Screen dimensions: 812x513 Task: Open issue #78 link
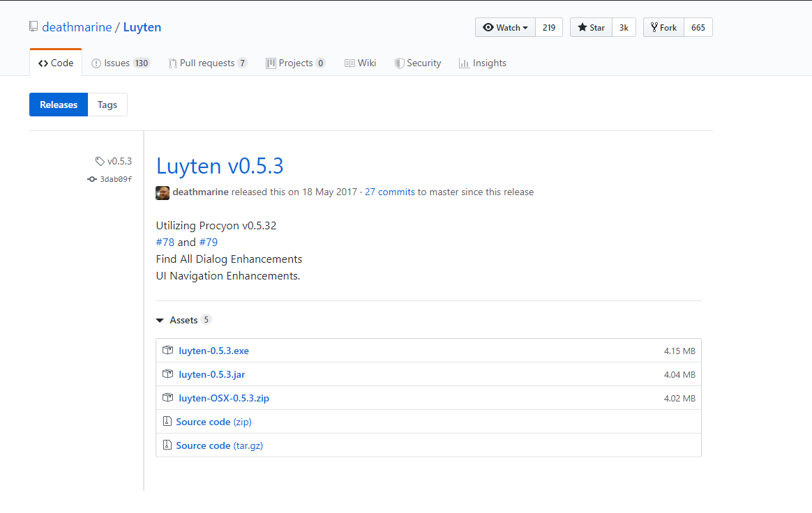pos(165,243)
